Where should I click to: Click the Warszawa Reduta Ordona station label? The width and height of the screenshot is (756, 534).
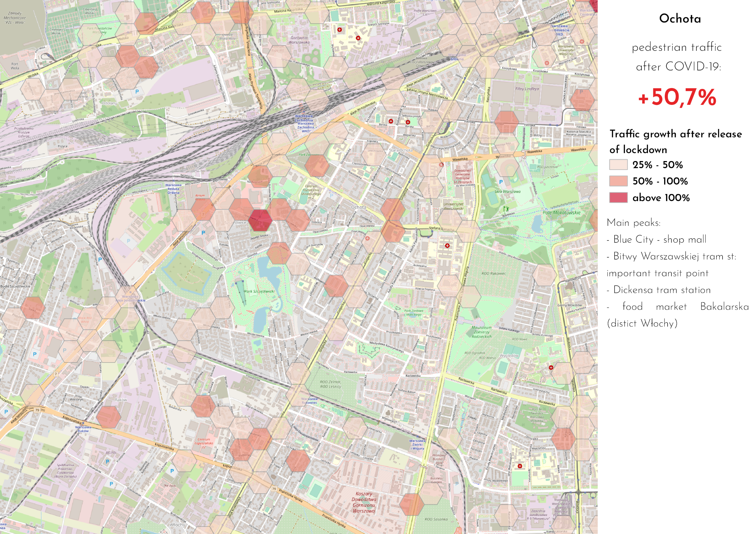[x=173, y=189]
